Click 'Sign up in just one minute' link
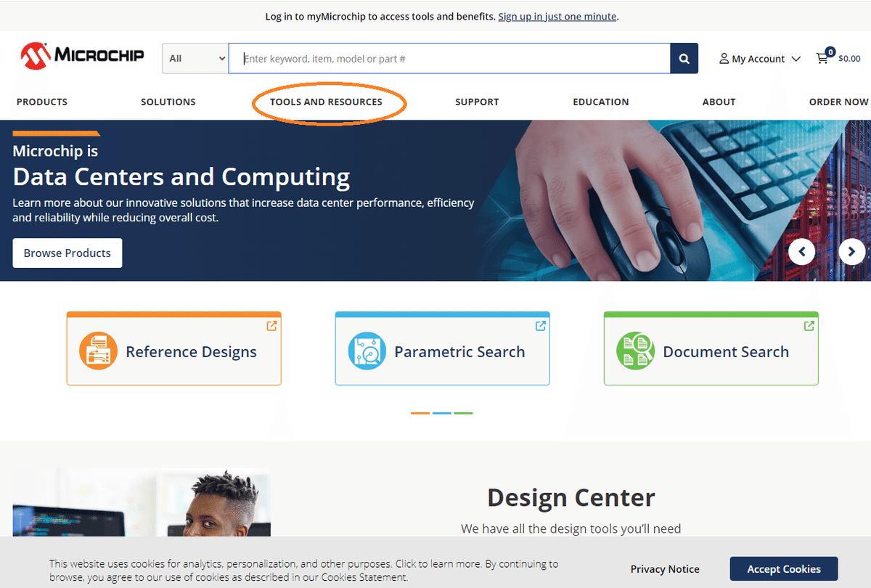 click(x=557, y=16)
